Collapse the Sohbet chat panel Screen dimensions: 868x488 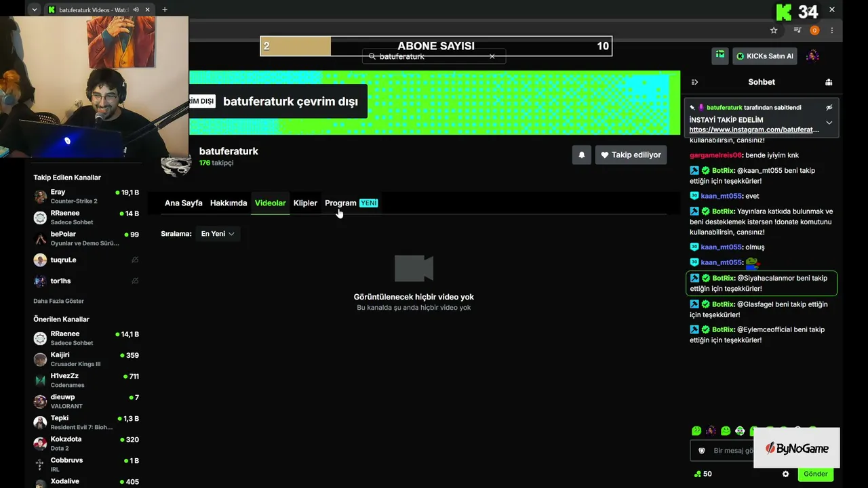pyautogui.click(x=694, y=82)
